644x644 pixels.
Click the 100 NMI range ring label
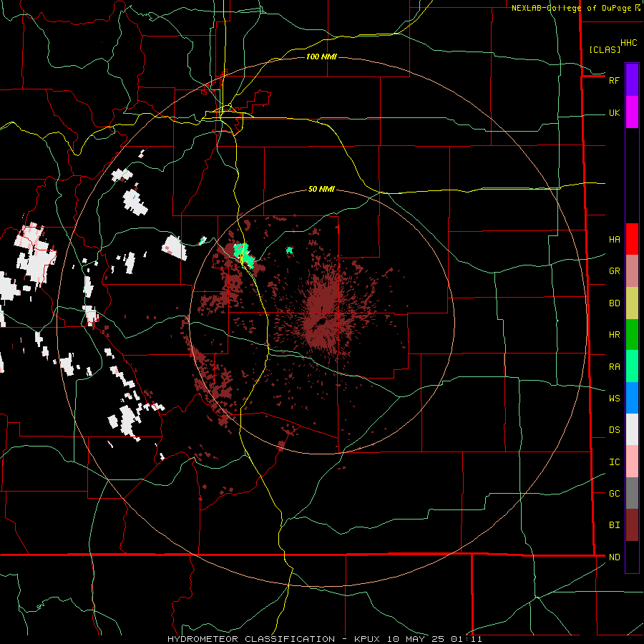(x=321, y=57)
